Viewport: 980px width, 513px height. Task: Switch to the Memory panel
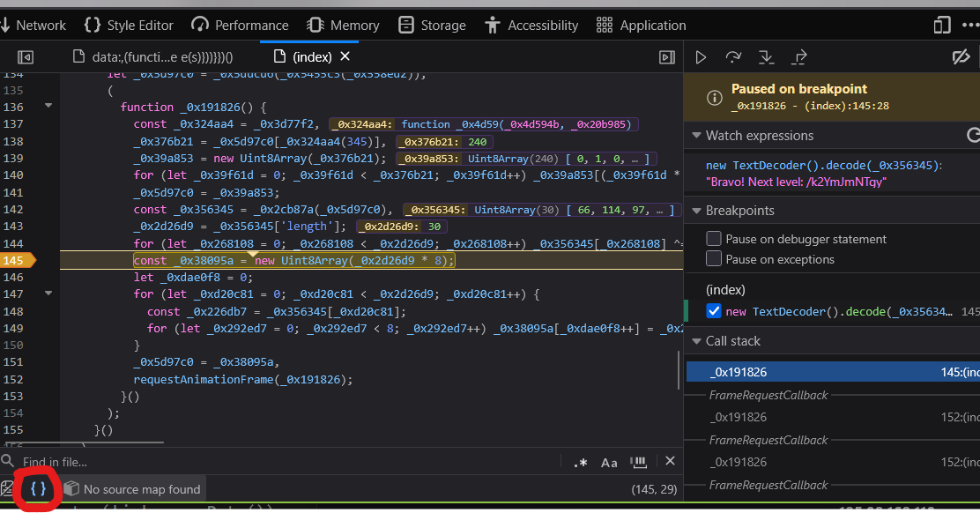coord(343,25)
